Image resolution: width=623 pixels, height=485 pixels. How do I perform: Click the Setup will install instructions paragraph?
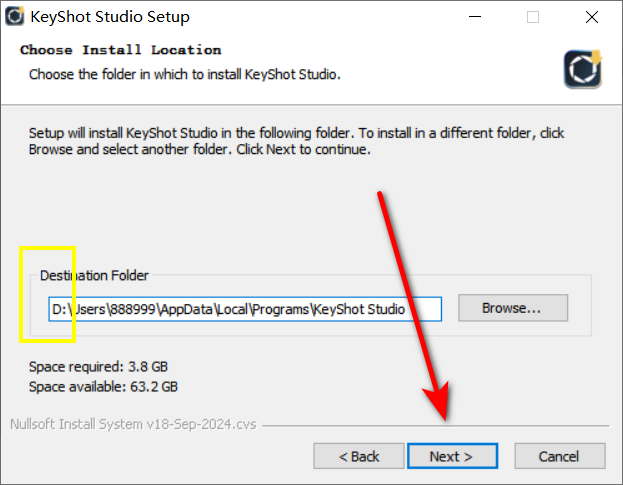pos(296,141)
